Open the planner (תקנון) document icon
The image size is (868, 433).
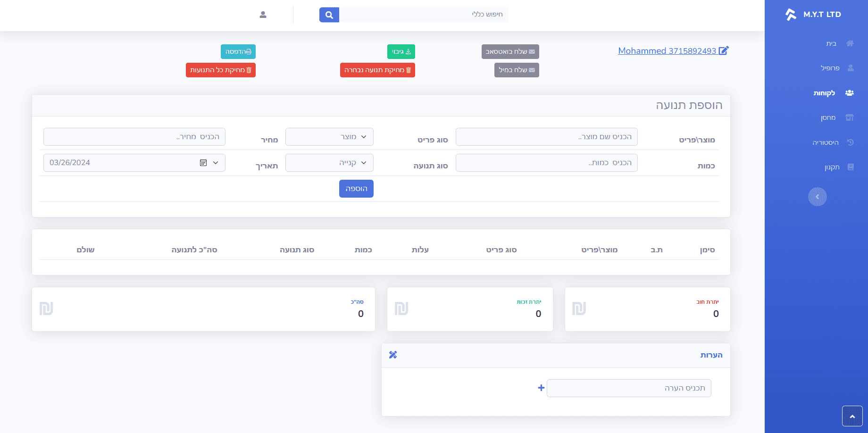(x=851, y=167)
